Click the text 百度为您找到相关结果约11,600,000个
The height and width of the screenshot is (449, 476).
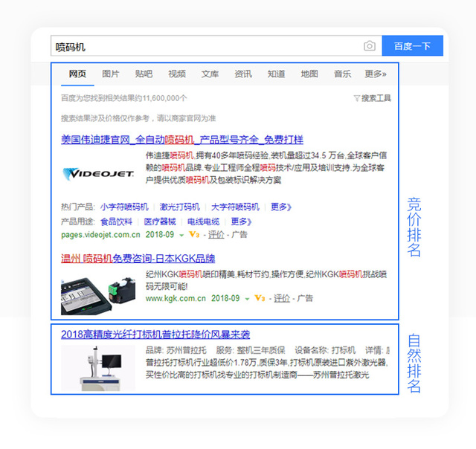coord(124,98)
